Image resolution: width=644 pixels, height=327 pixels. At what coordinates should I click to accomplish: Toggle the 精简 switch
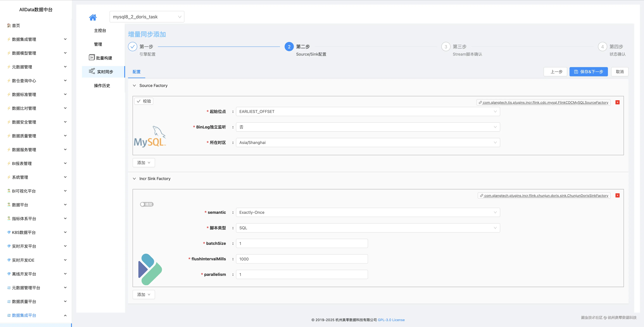click(147, 204)
